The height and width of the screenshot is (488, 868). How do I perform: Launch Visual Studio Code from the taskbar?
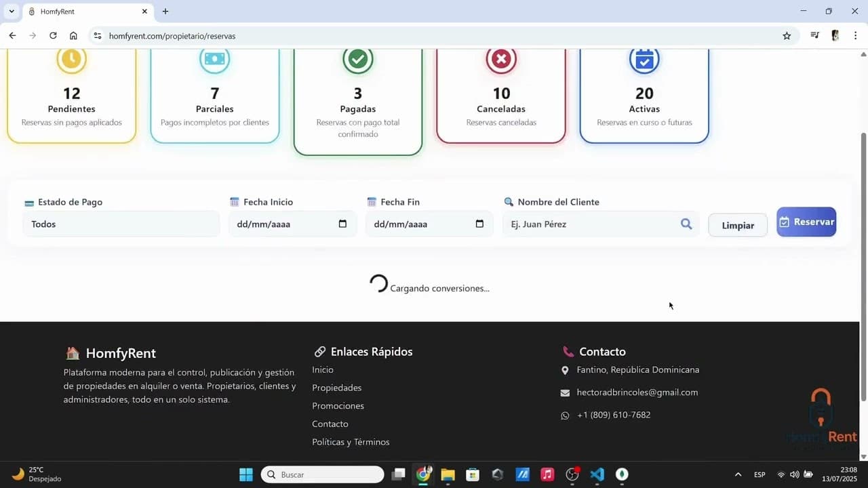point(597,474)
